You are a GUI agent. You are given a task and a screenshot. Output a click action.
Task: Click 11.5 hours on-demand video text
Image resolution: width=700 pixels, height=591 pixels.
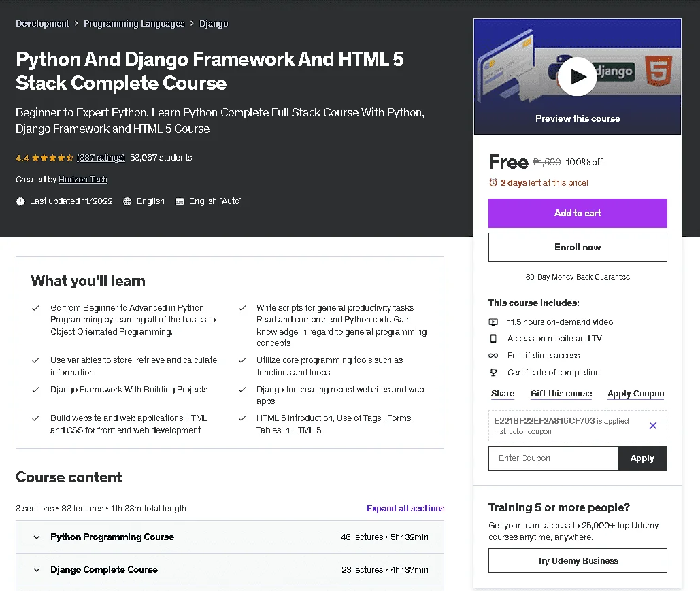(561, 322)
